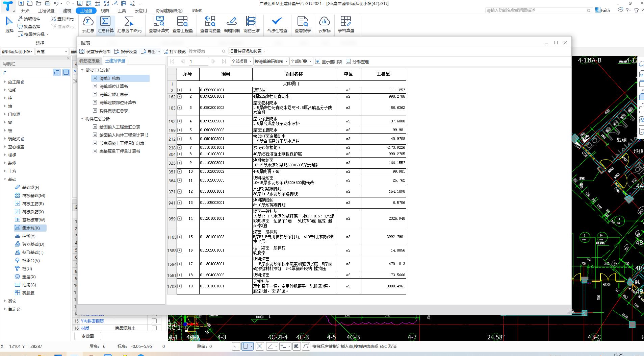Expand 柱 node in navigation tree
The width and height of the screenshot is (644, 356).
[x=5, y=98]
